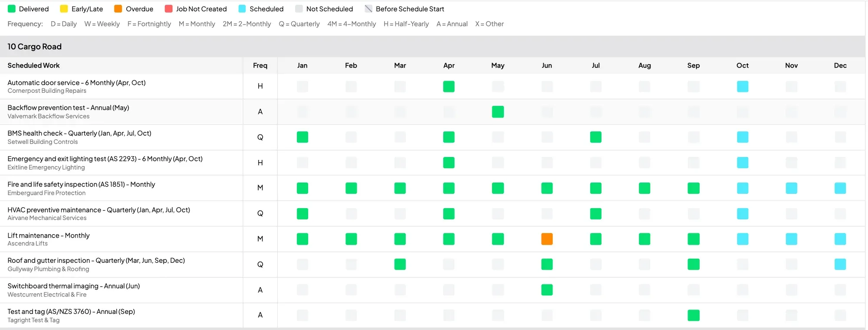Open Roof and gutter inspection March cell
Viewport: 868px width, 330px height.
coord(400,264)
